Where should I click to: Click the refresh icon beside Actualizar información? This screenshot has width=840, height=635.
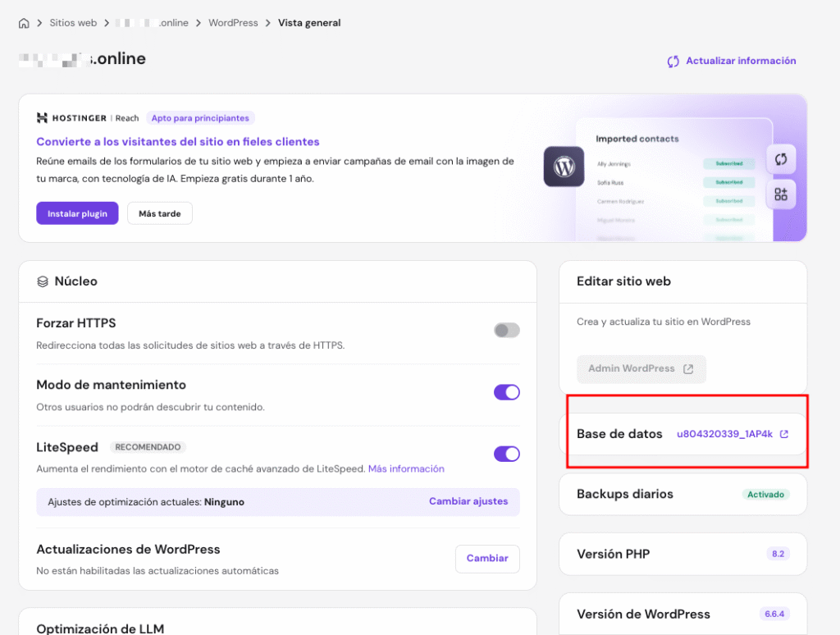[673, 61]
